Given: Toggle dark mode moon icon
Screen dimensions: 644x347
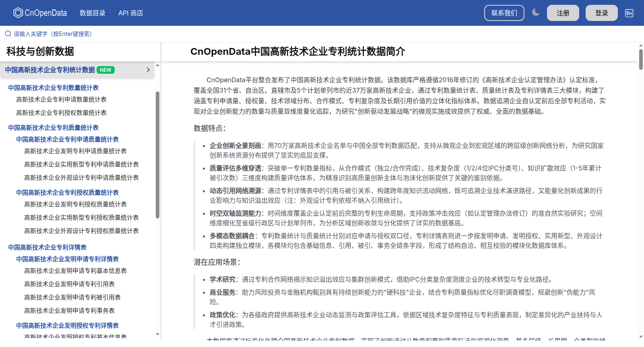Looking at the screenshot, I should (x=535, y=12).
